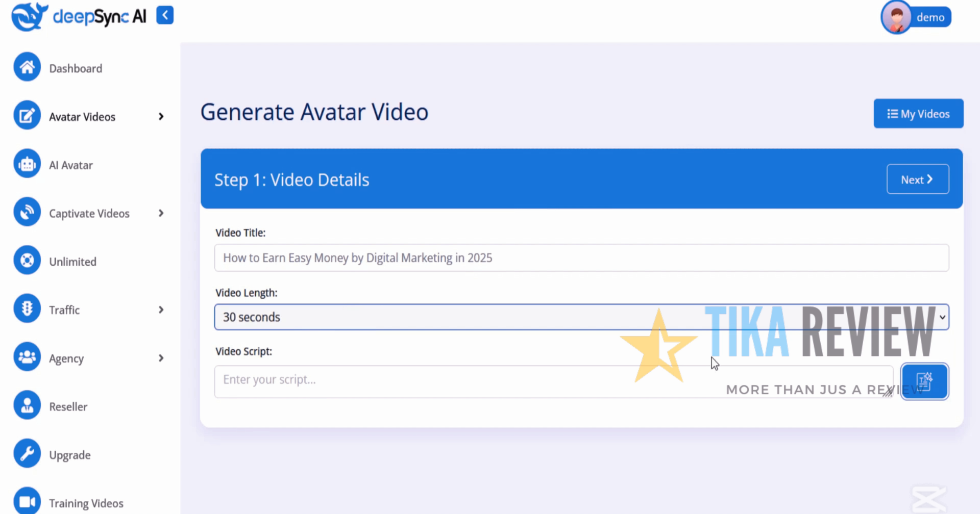Open the Reseller menu item
Screen dimensions: 980x514
coord(68,407)
